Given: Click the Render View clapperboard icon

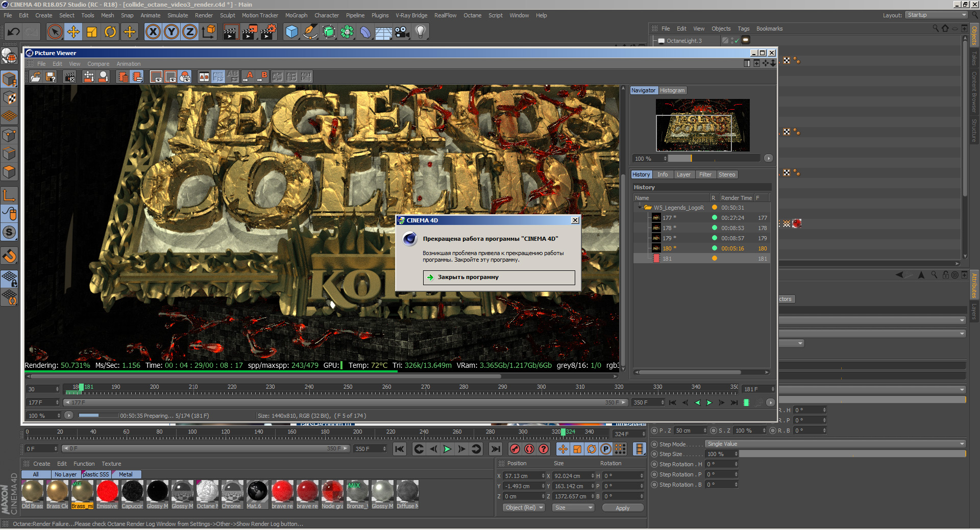Looking at the screenshot, I should coord(231,32).
